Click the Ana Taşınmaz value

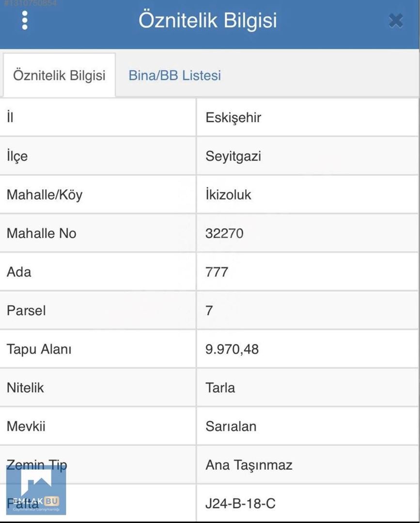click(249, 465)
